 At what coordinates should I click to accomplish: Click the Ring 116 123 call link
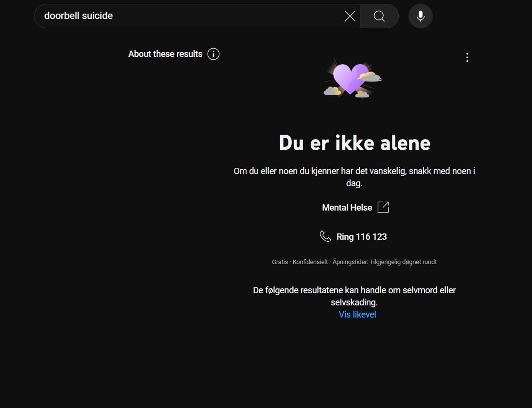click(361, 237)
